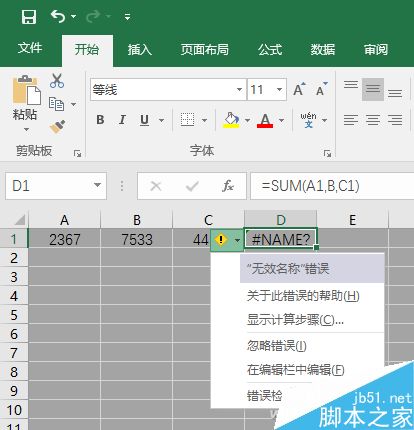
Task: Toggle Underline formatting
Action: click(x=144, y=120)
